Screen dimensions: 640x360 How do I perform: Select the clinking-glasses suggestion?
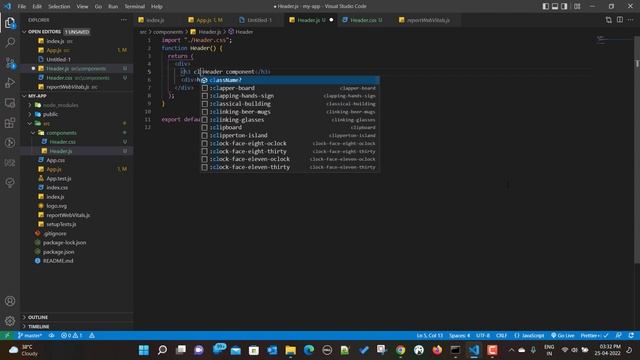point(290,120)
